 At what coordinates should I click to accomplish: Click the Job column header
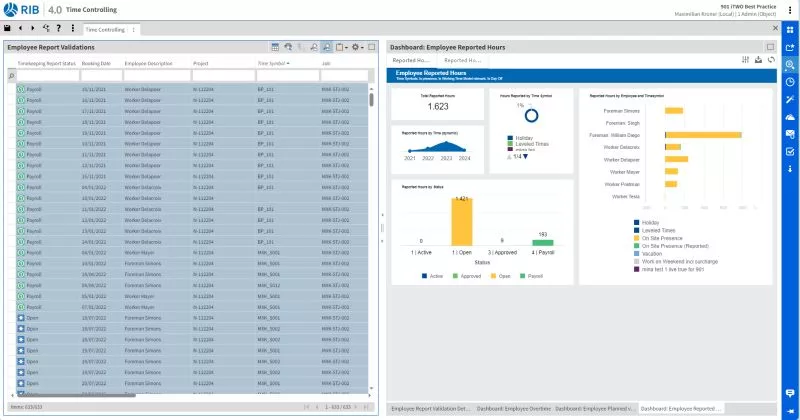pos(326,63)
